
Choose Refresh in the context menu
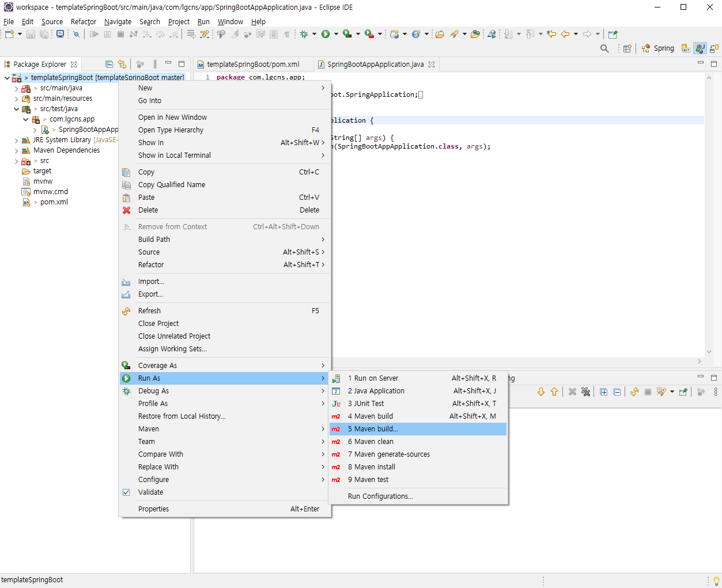pos(225,311)
